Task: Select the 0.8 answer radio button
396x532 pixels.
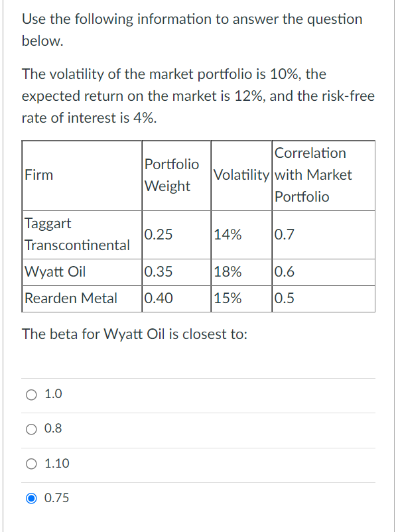Action: [x=31, y=429]
